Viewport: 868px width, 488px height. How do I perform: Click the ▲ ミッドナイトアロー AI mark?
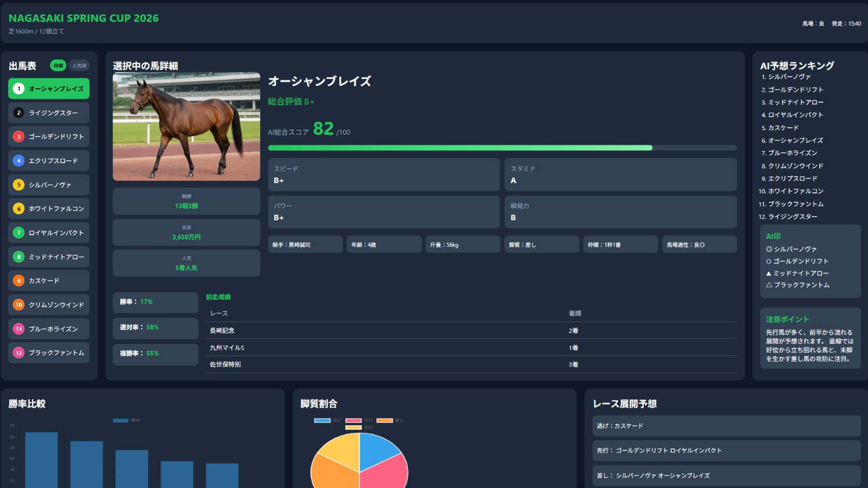pyautogui.click(x=797, y=273)
